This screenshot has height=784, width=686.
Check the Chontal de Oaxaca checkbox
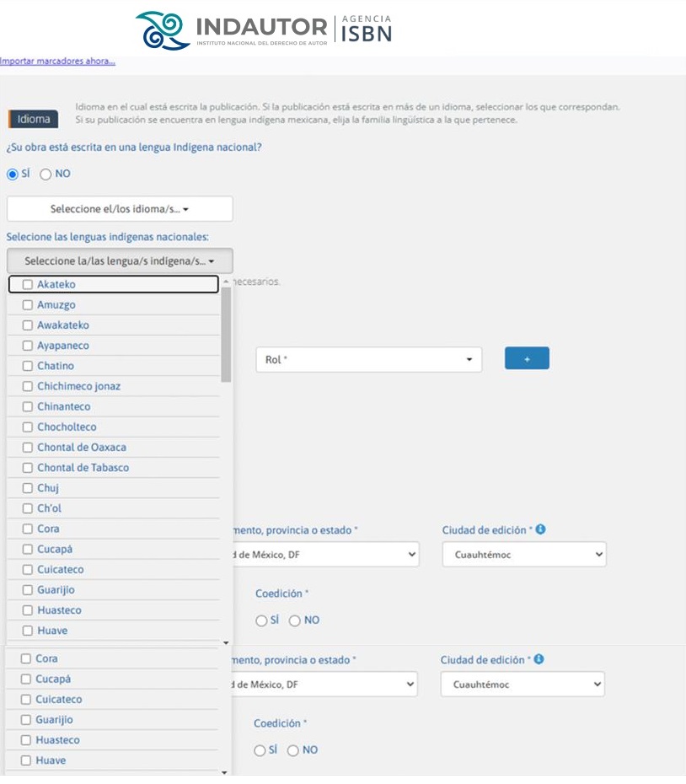coord(28,448)
